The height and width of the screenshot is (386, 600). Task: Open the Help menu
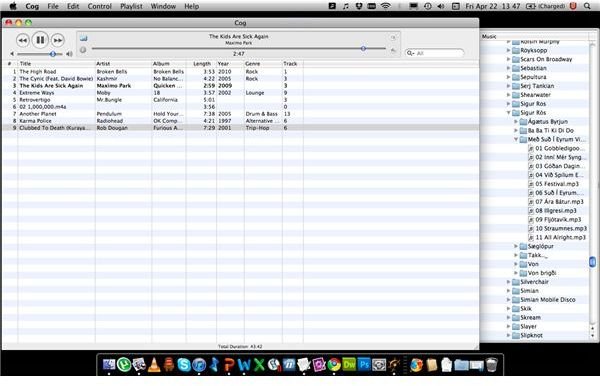click(x=191, y=6)
